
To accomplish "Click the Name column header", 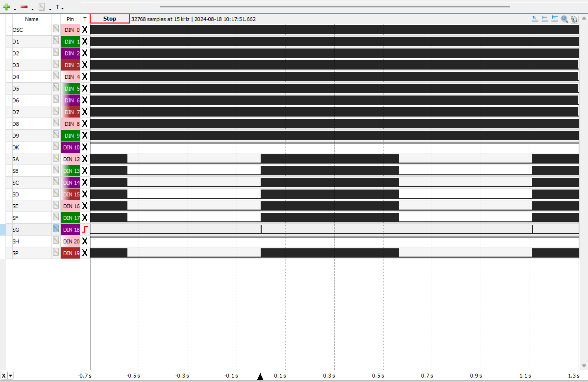I will [x=31, y=19].
